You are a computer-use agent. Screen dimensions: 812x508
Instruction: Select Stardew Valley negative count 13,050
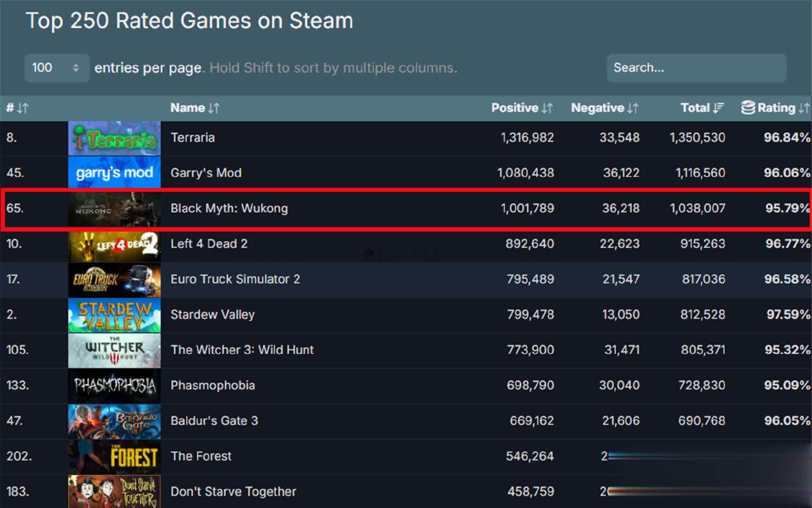(621, 314)
